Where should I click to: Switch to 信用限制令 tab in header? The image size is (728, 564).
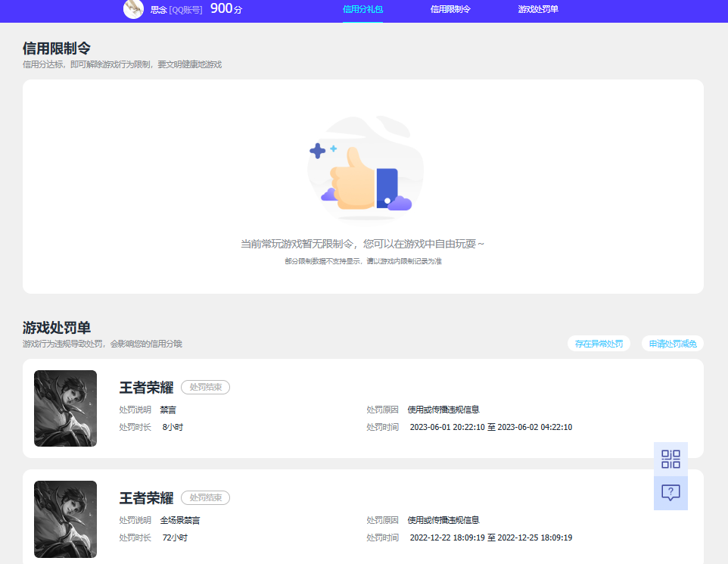click(x=450, y=9)
